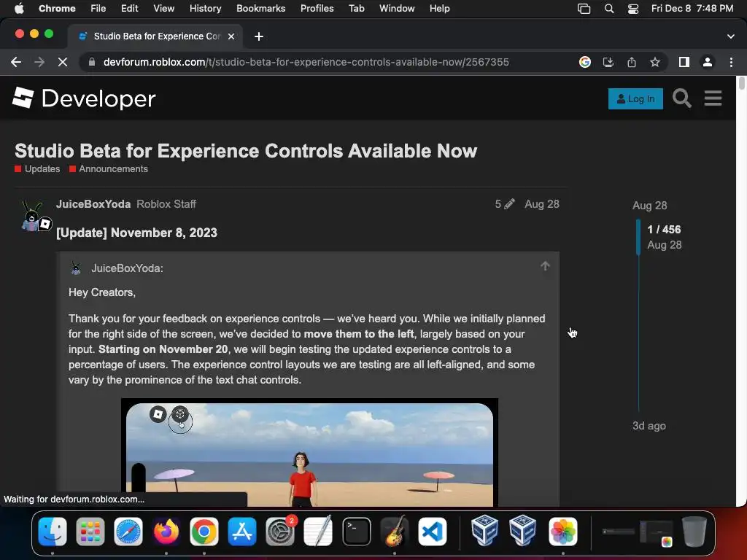Open Spotlight search in menu bar

click(609, 8)
